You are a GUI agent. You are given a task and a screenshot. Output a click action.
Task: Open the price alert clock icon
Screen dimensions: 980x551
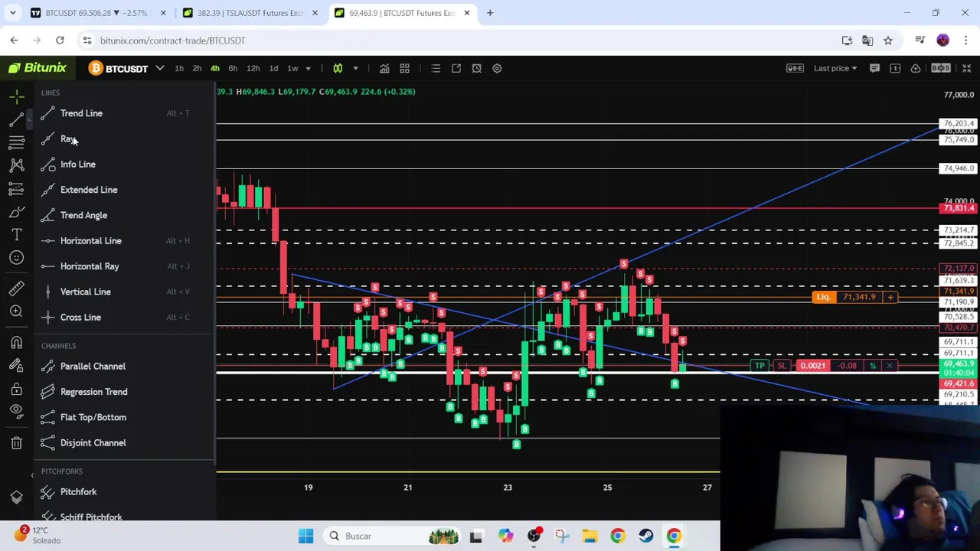pyautogui.click(x=476, y=68)
